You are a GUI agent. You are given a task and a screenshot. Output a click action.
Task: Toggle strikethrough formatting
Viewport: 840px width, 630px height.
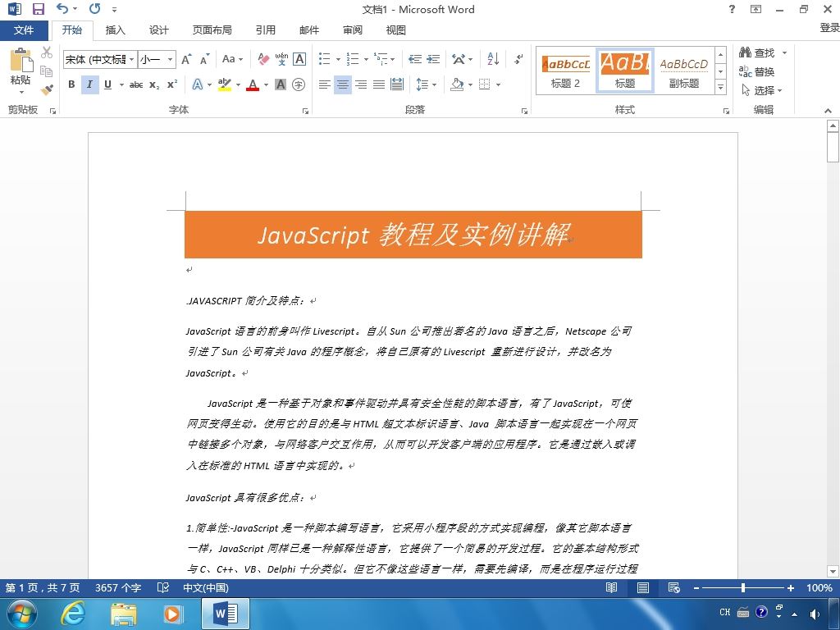[136, 84]
